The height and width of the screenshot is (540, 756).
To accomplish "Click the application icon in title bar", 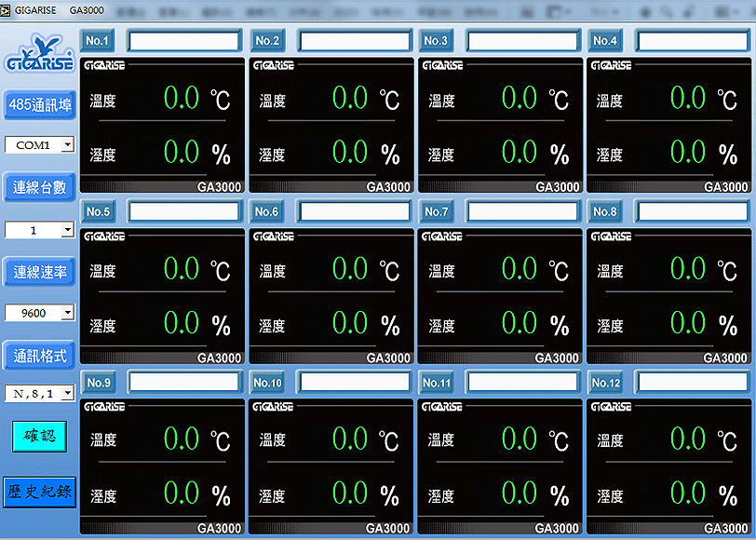I will 6,10.
